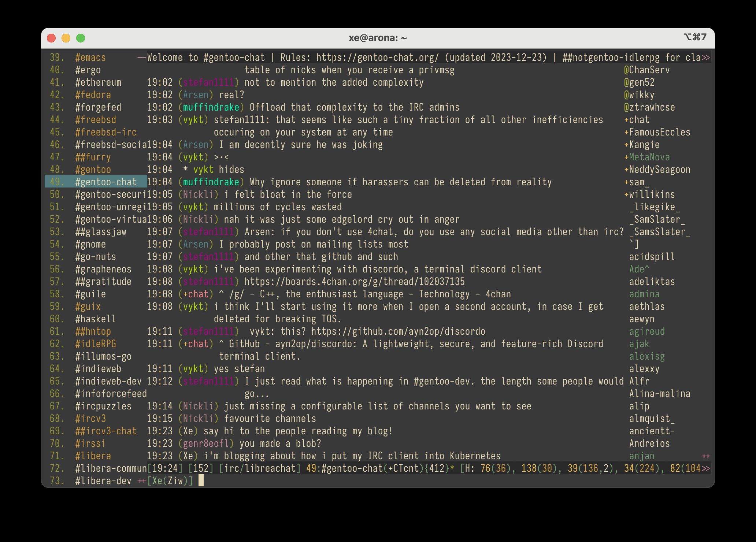The image size is (756, 542).
Task: Switch to the #emacs buffer
Action: (x=90, y=57)
